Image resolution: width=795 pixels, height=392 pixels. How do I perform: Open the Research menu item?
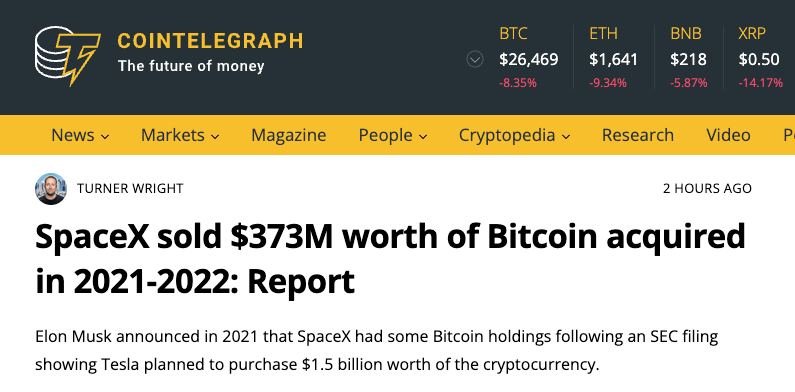point(638,135)
